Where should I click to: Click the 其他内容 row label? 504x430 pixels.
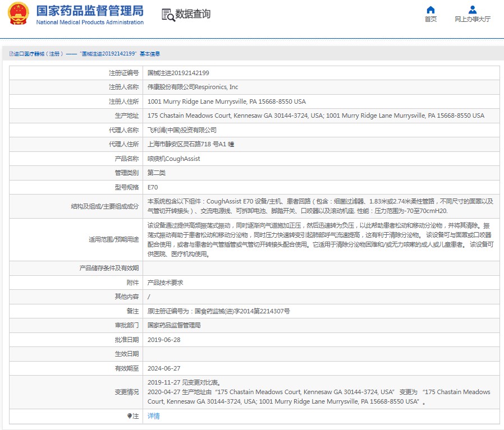127,297
